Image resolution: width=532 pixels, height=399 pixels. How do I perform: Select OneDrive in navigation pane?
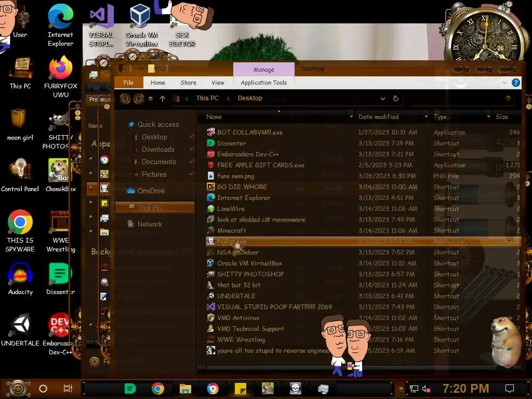pos(151,191)
